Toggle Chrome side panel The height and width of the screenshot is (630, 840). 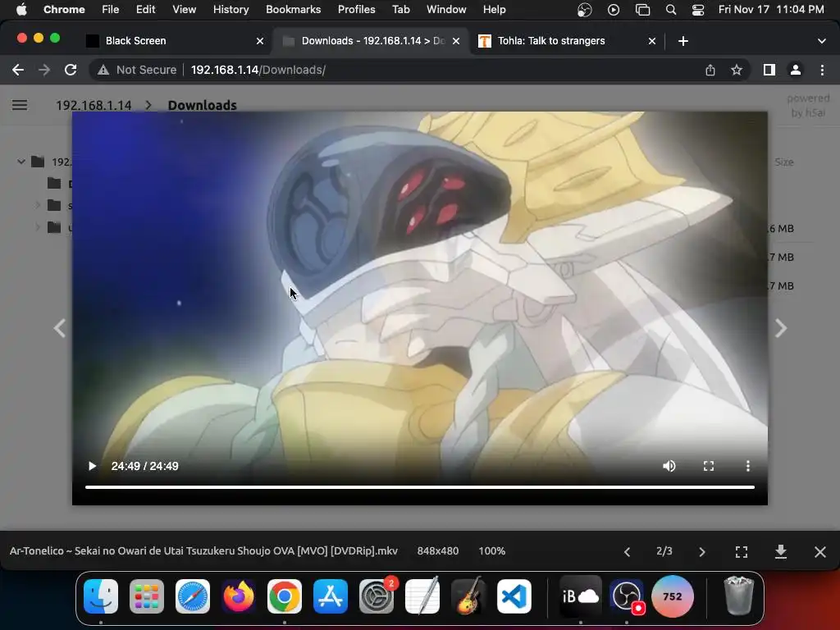(769, 70)
